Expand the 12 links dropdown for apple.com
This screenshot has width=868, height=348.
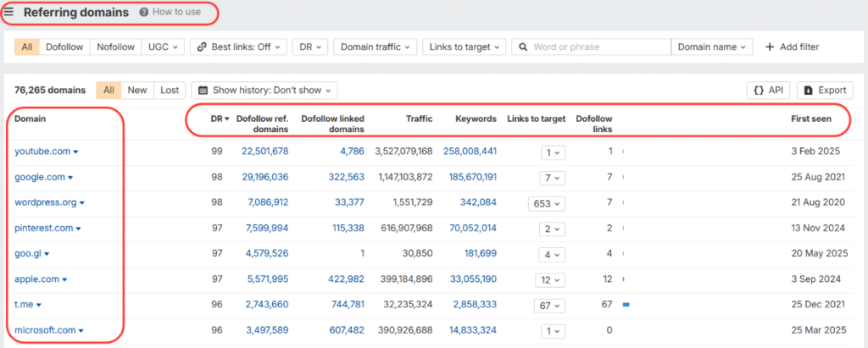pos(549,280)
